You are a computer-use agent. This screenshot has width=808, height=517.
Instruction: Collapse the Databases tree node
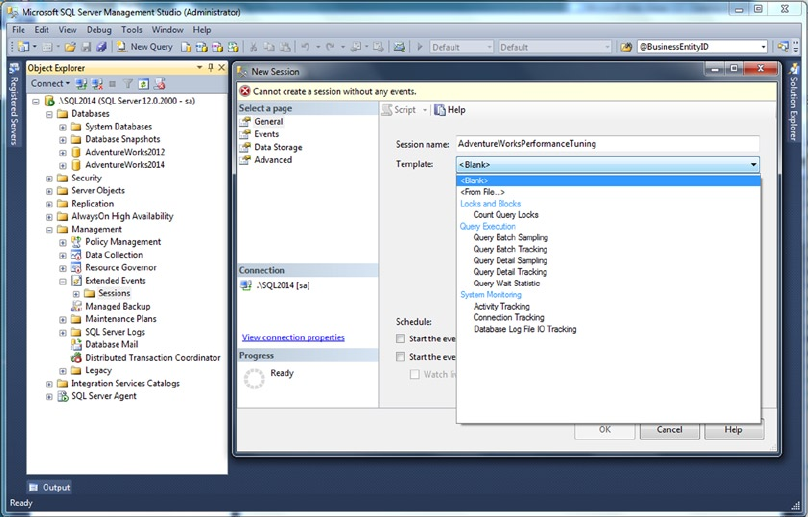tap(49, 114)
